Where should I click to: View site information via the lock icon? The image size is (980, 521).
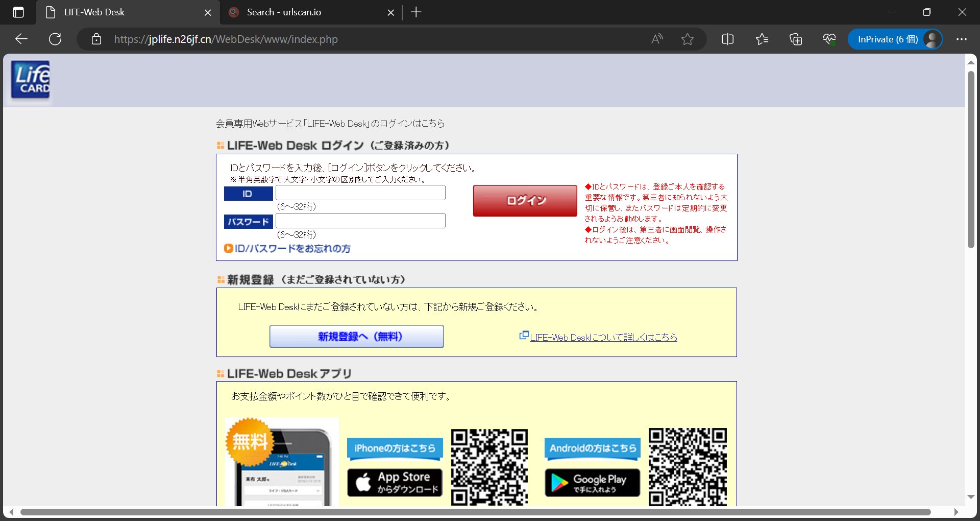(96, 39)
